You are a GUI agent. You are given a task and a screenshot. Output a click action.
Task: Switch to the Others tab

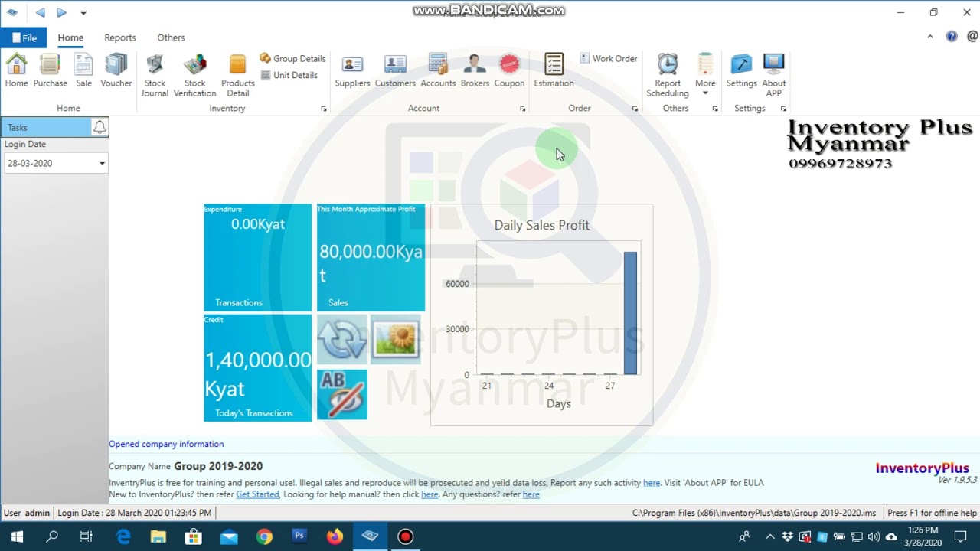pos(171,37)
